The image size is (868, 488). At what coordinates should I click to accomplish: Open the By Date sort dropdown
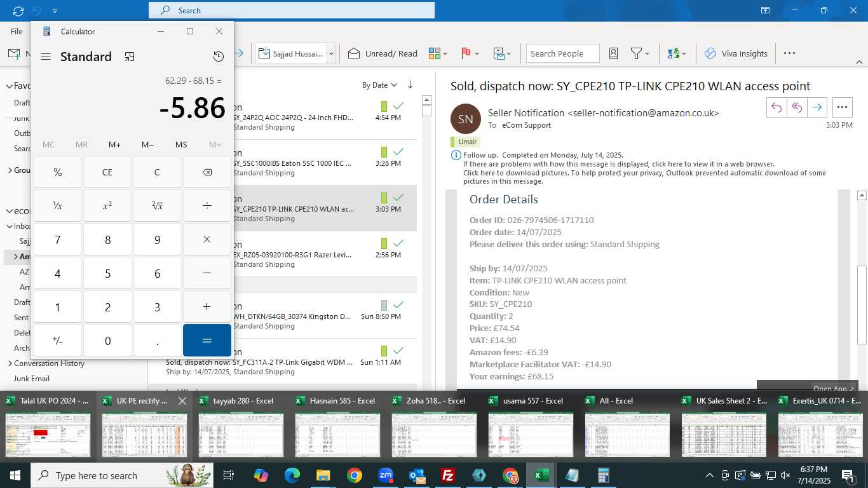[x=379, y=85]
